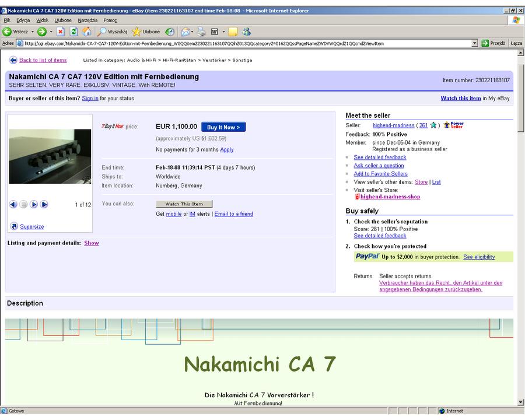Click the mobile alerts link
Screen dimensions: 525x420
click(174, 213)
